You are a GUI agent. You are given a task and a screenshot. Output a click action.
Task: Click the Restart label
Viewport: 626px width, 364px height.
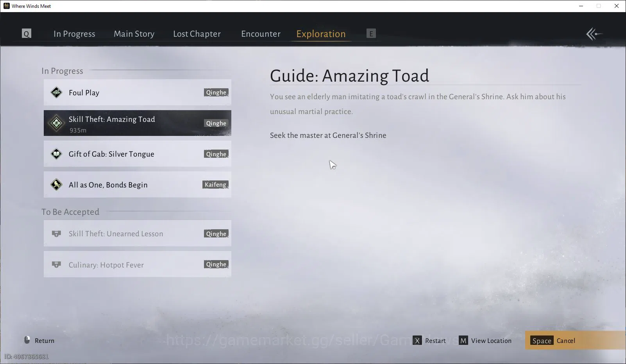point(435,341)
